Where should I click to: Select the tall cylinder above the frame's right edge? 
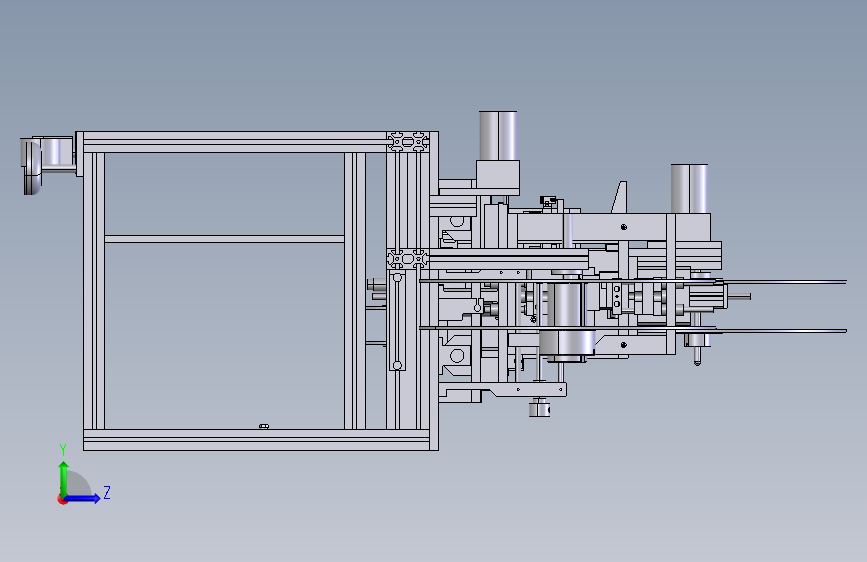click(498, 136)
